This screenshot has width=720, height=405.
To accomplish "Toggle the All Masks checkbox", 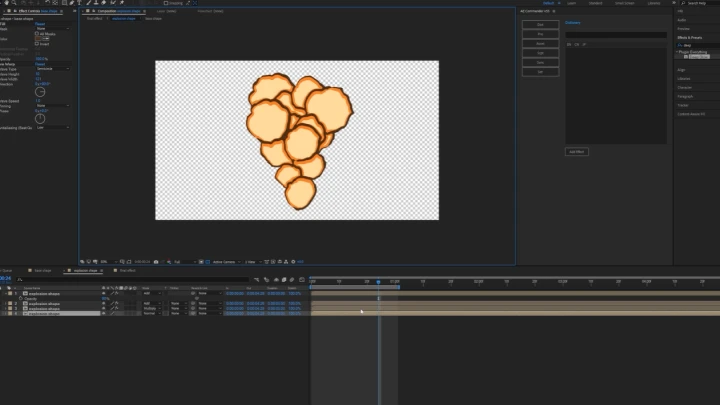I will pos(37,34).
